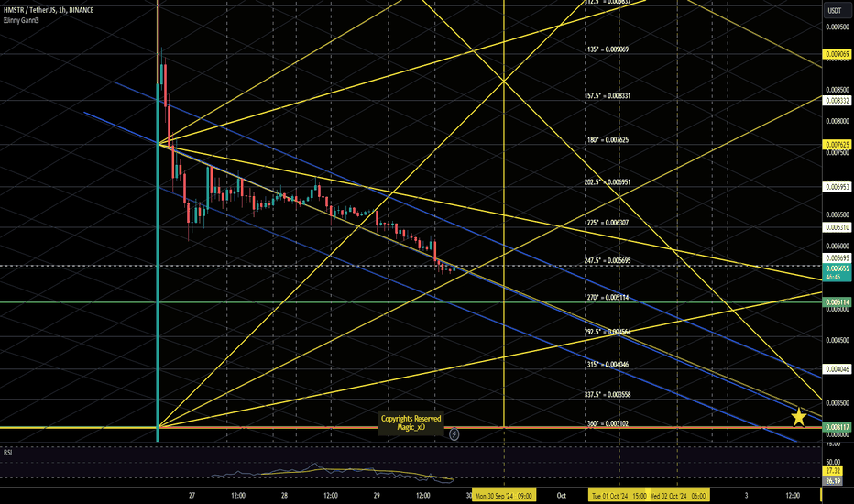Select the Tue 01 Oct '24 15:00 time label
The width and height of the screenshot is (854, 504).
[619, 495]
